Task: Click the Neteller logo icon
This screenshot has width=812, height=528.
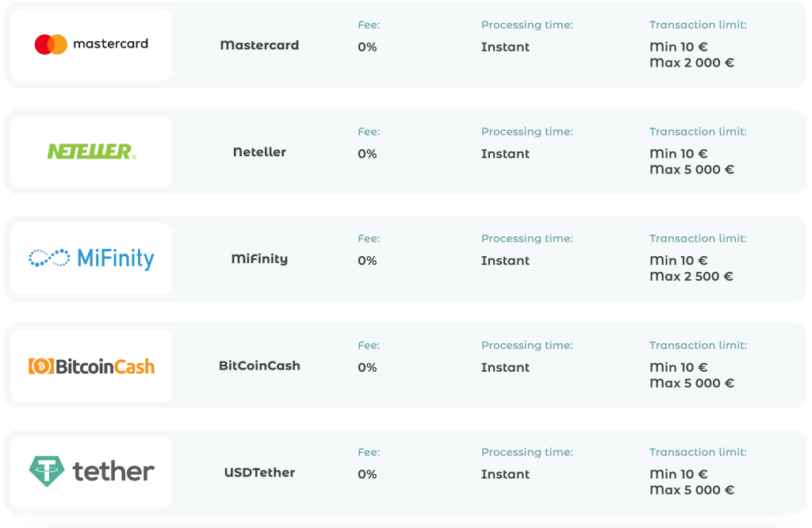Action: pyautogui.click(x=91, y=151)
